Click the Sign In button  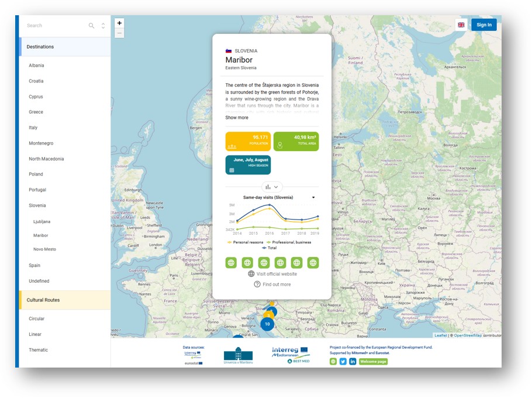[484, 25]
